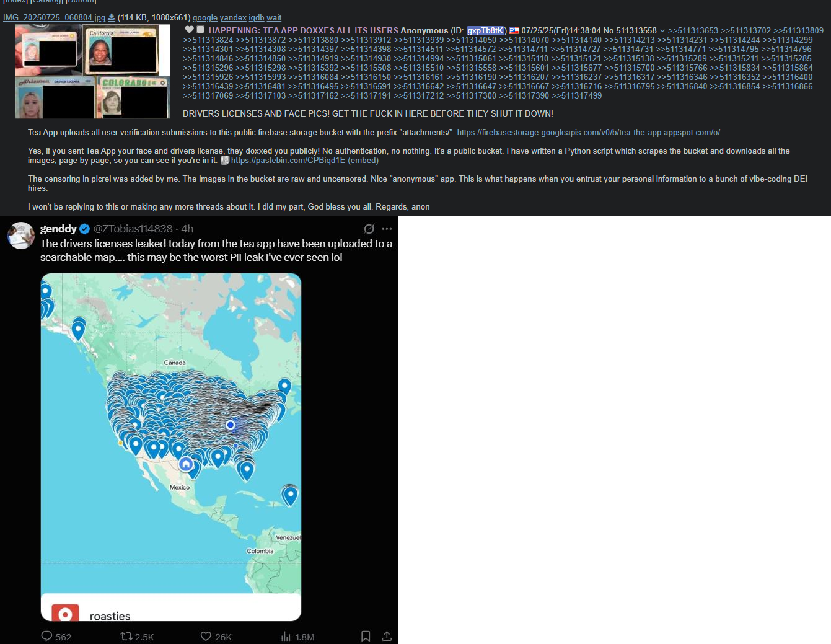The image size is (831, 644).
Task: Click the @ZTobias114838 handle
Action: 133,229
